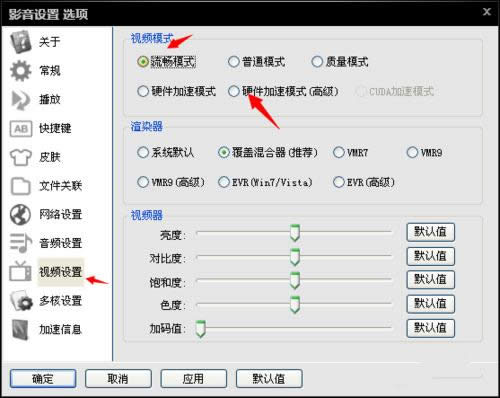Choose the VMR9 renderer option

coord(412,153)
